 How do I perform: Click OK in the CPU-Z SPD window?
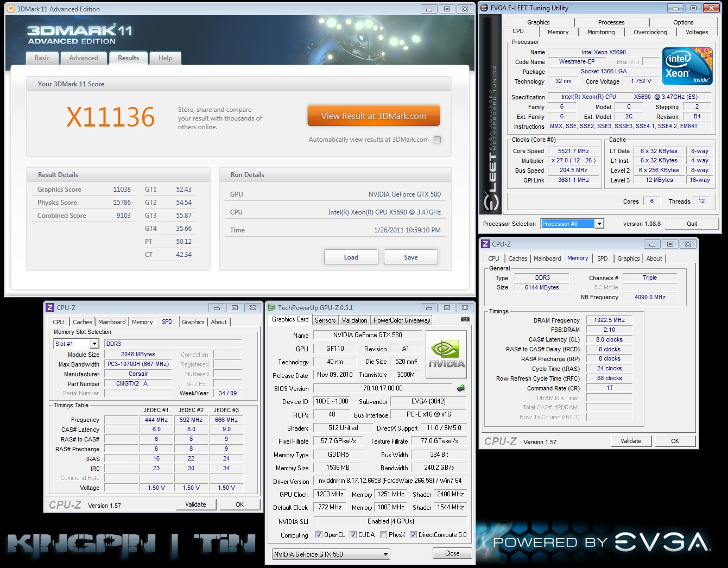pos(239,504)
